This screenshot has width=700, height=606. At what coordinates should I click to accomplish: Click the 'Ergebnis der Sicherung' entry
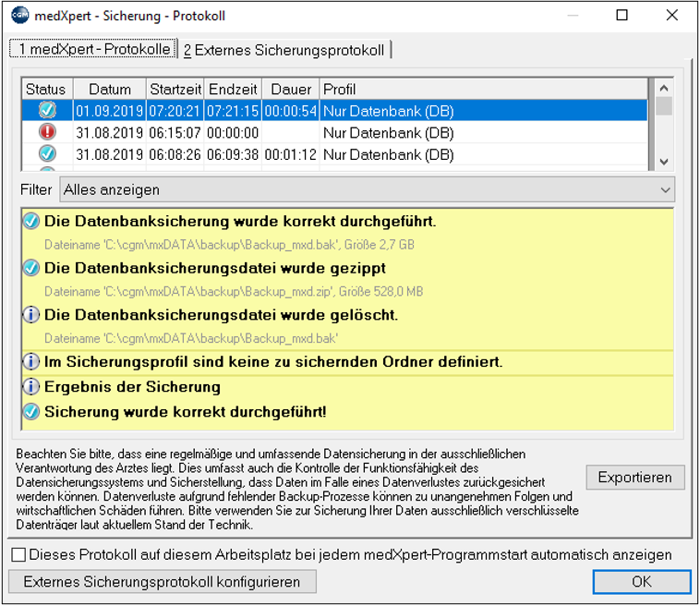(x=132, y=387)
